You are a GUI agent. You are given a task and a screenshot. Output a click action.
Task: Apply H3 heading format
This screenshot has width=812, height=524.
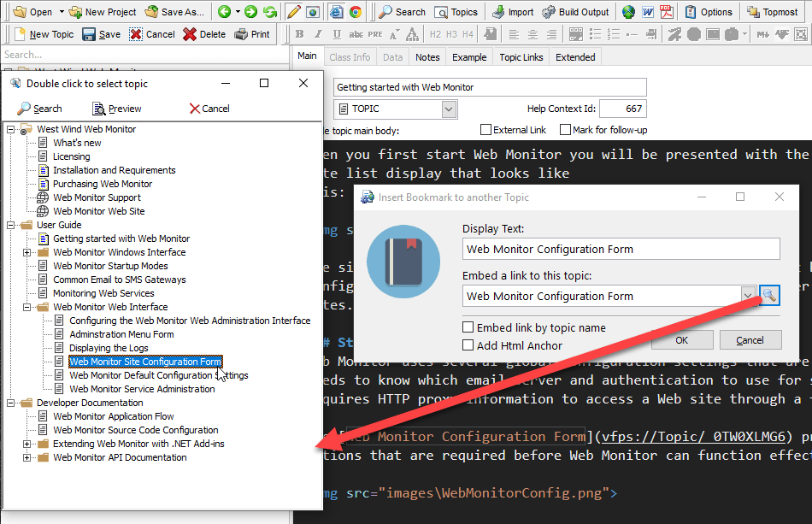451,34
